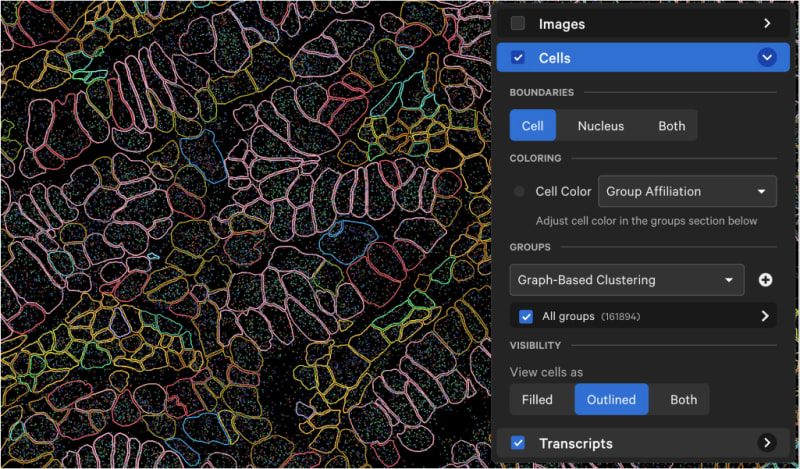Select the Outlined cell view

[x=611, y=399]
